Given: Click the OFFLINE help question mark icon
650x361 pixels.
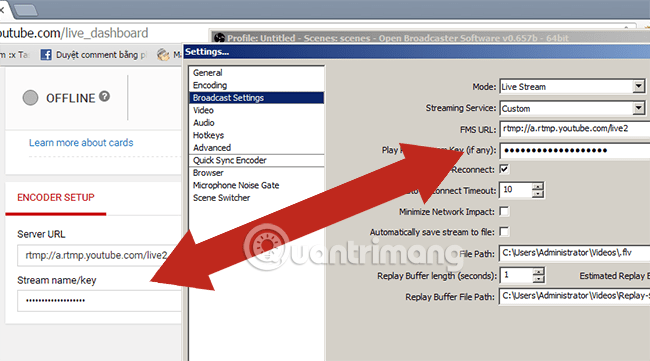Looking at the screenshot, I should click(104, 96).
